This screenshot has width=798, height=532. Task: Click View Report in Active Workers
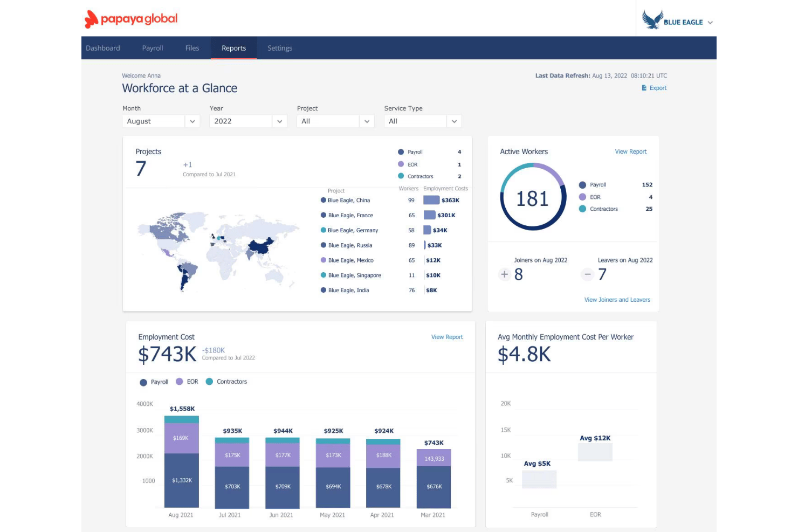click(630, 151)
